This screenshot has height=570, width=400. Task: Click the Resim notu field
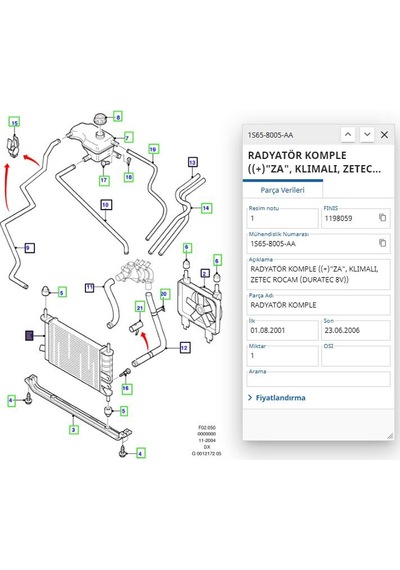[283, 218]
